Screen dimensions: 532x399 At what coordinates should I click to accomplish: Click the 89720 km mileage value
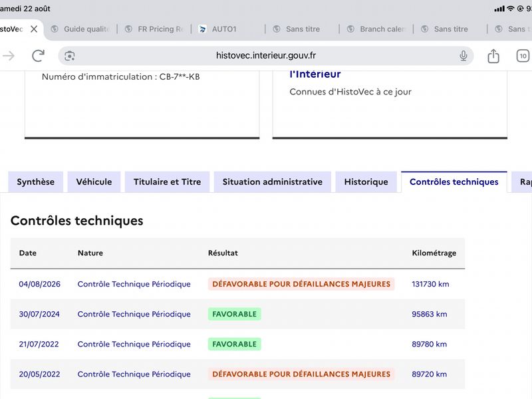click(429, 374)
